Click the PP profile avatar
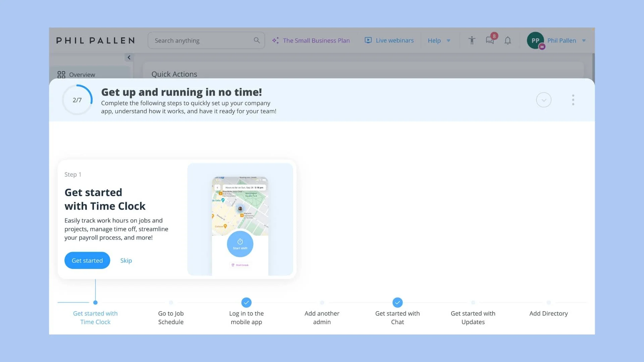Viewport: 644px width, 362px height. click(535, 40)
